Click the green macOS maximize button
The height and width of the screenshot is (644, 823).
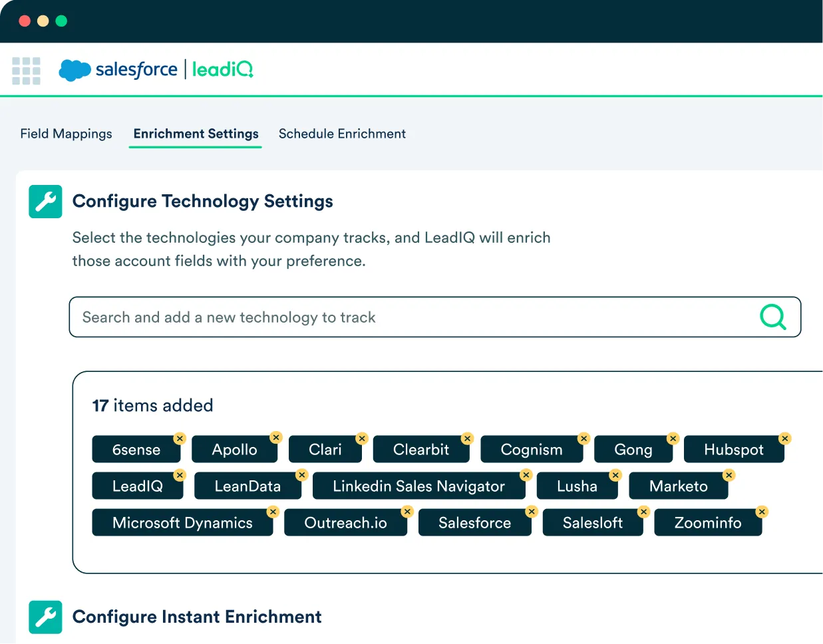(x=61, y=21)
